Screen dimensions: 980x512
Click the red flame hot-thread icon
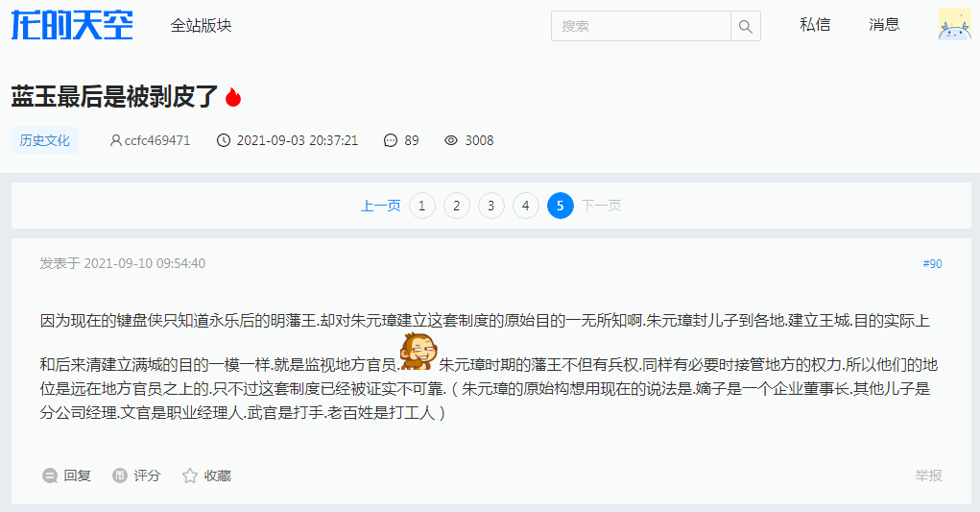233,97
